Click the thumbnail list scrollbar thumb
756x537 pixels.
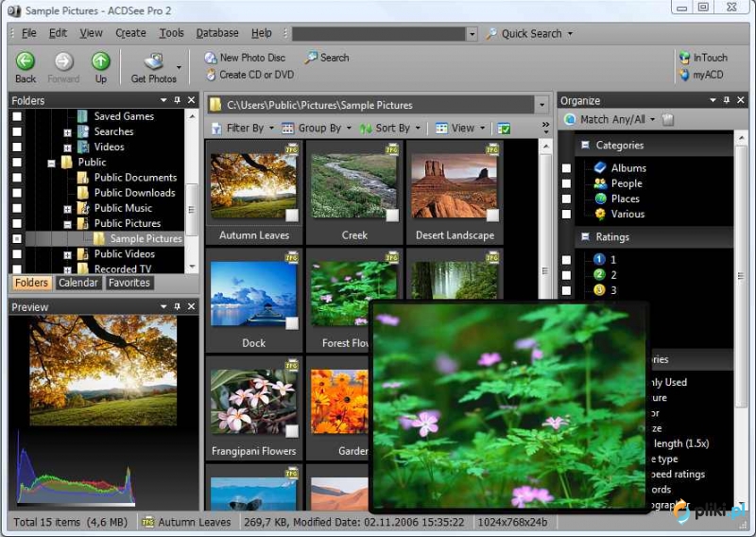[x=545, y=270]
